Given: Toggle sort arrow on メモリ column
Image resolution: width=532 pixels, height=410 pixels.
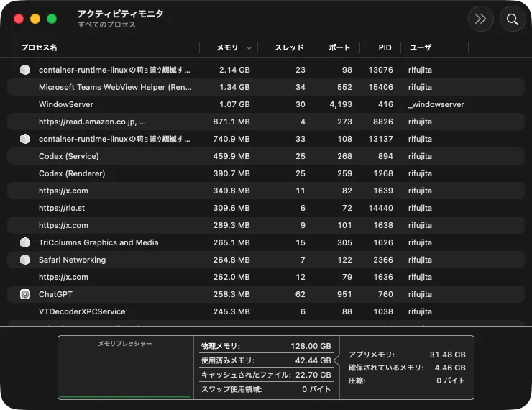Looking at the screenshot, I should point(249,48).
